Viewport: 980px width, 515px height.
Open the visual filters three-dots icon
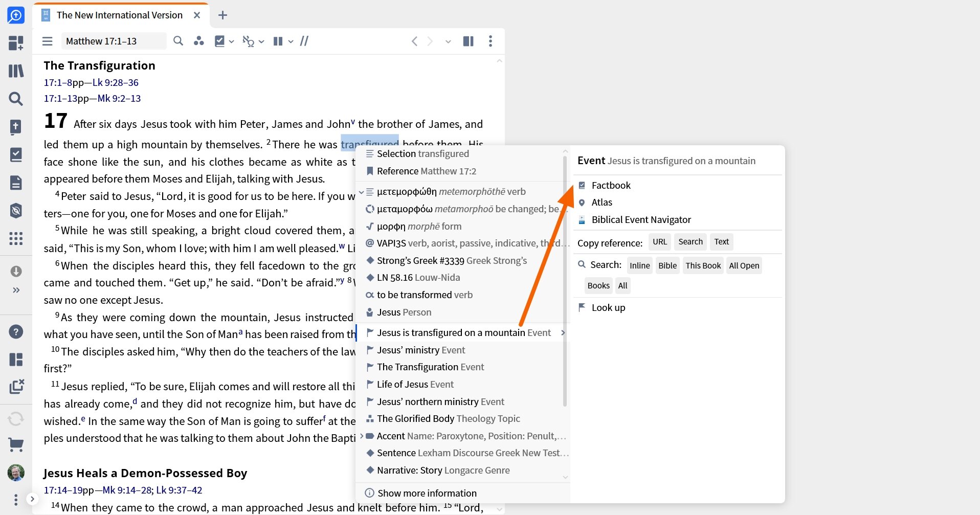click(198, 41)
